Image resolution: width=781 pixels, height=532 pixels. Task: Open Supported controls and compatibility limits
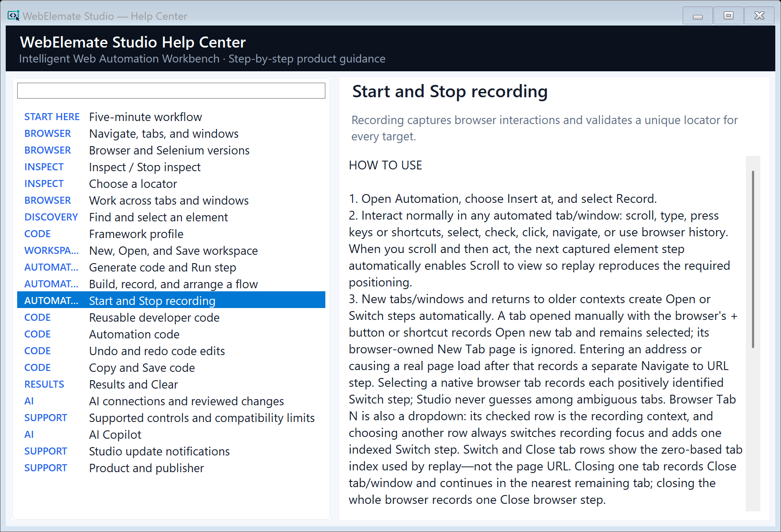click(171, 418)
